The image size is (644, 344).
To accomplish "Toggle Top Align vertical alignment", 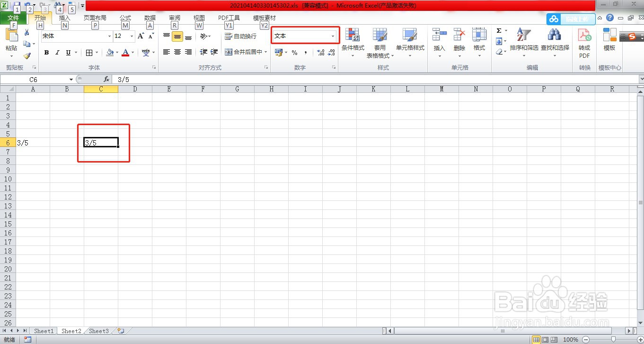I will [x=167, y=36].
